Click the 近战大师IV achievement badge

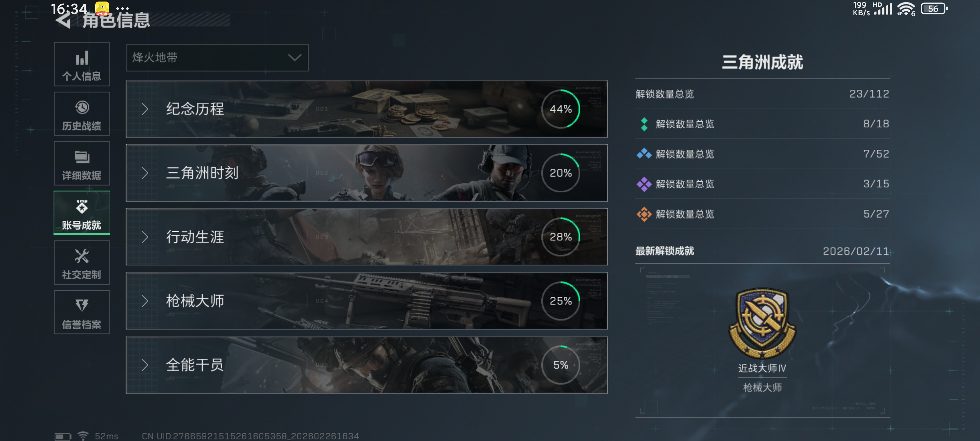pyautogui.click(x=762, y=323)
